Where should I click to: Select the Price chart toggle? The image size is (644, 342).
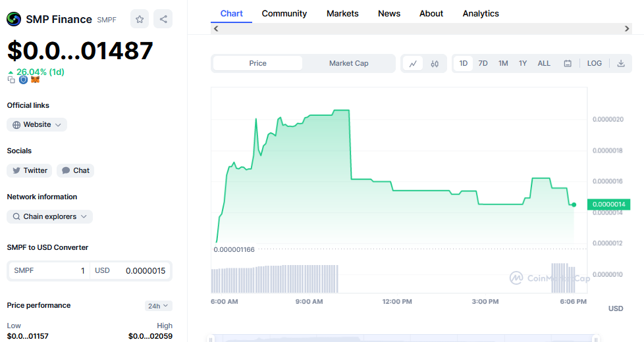(257, 63)
